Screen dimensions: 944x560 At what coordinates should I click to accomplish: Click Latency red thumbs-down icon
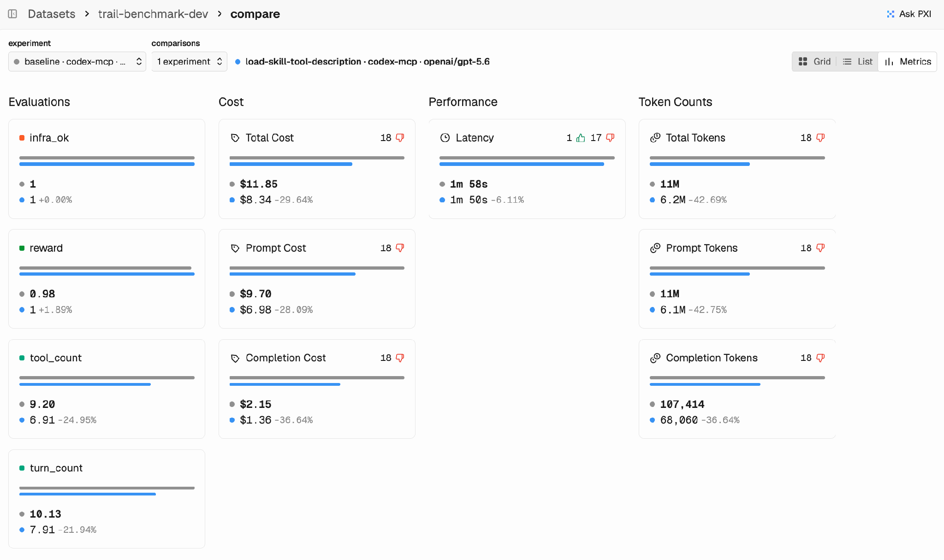610,138
